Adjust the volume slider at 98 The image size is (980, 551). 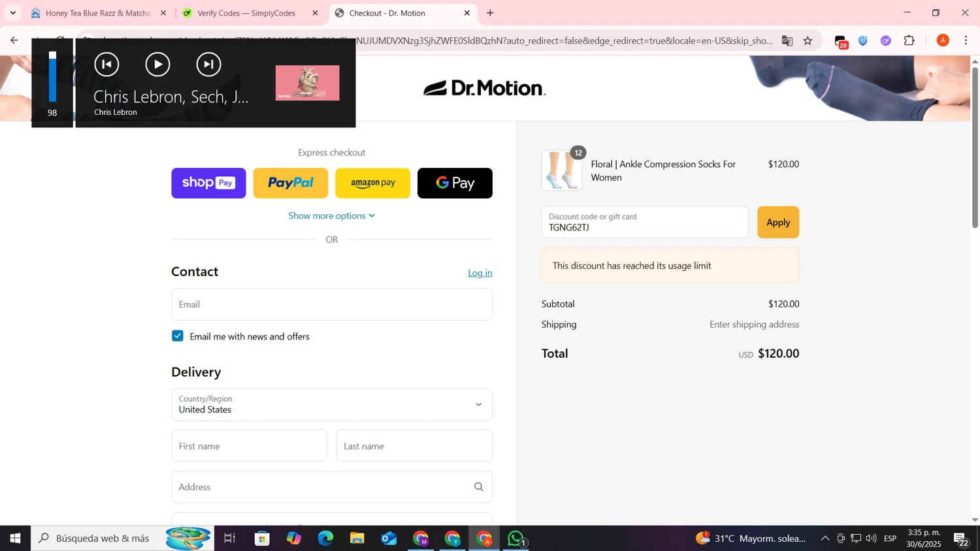pyautogui.click(x=52, y=76)
